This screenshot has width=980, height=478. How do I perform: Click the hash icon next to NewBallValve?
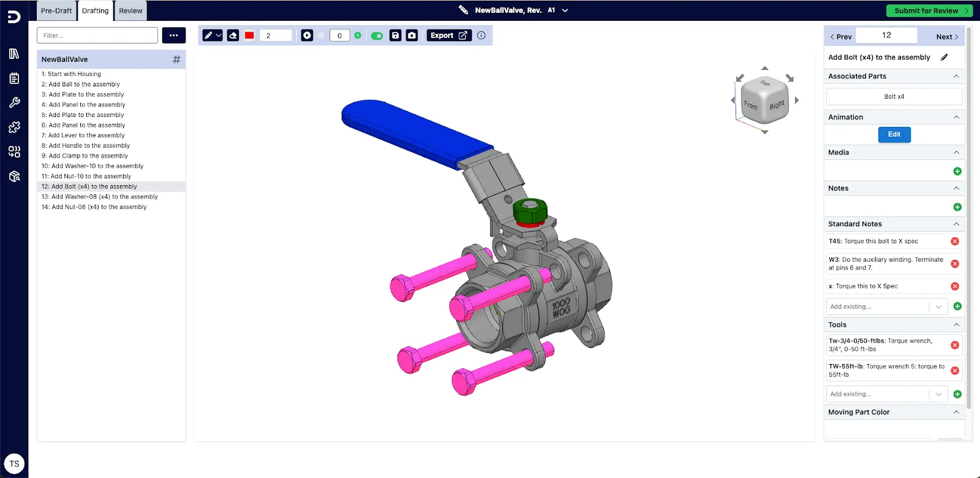point(176,59)
